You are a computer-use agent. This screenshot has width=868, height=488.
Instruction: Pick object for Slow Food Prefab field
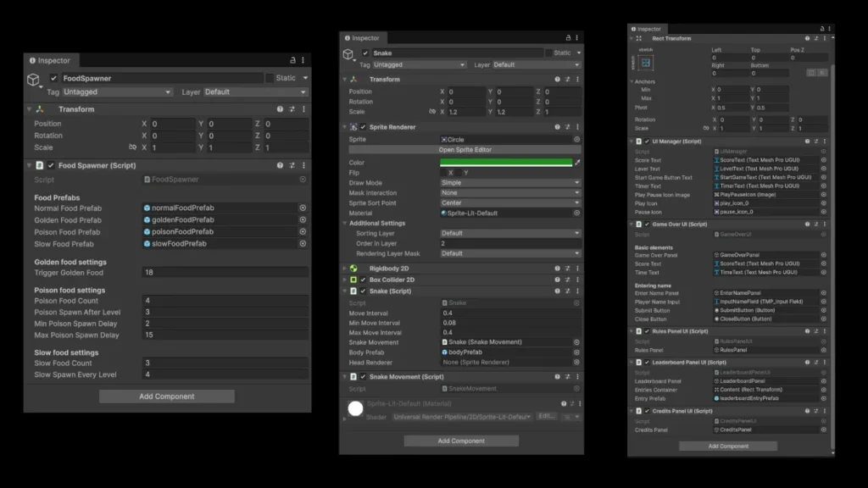pos(303,243)
